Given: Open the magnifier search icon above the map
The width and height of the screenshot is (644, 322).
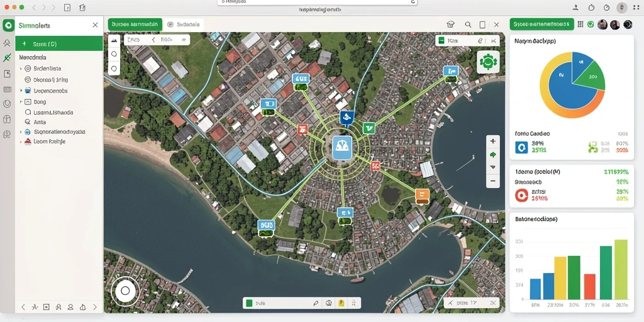Looking at the screenshot, I should point(468,25).
